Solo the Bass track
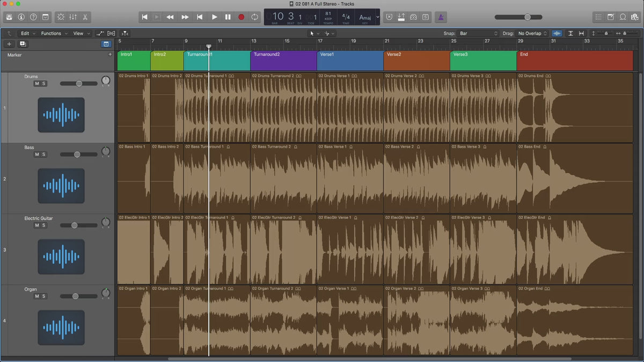This screenshot has width=644, height=362. 44,154
